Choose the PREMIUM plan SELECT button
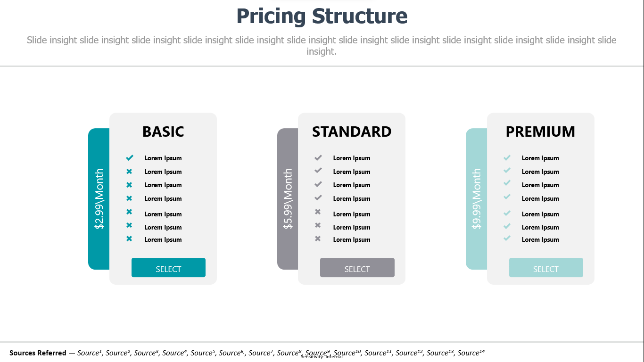This screenshot has height=362, width=644. pos(546,268)
